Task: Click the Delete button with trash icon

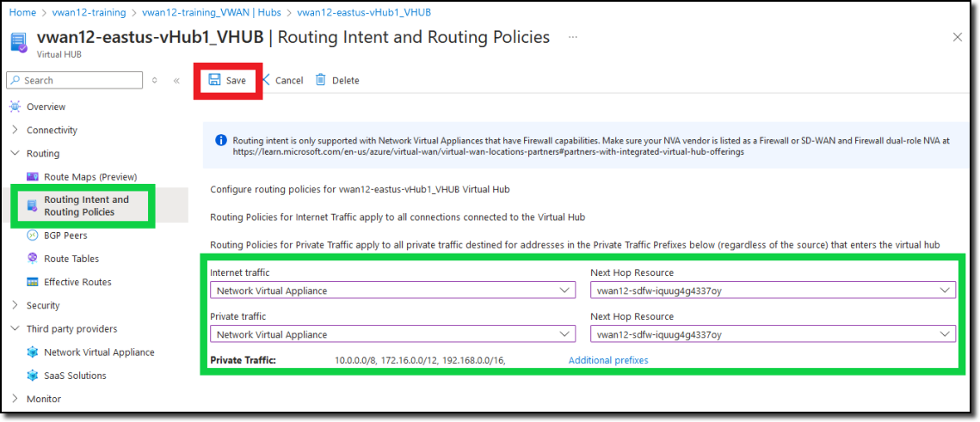Action: [x=337, y=80]
